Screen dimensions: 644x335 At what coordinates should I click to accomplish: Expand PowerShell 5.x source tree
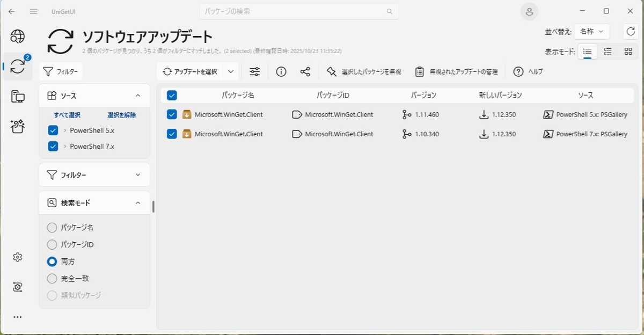tap(65, 130)
